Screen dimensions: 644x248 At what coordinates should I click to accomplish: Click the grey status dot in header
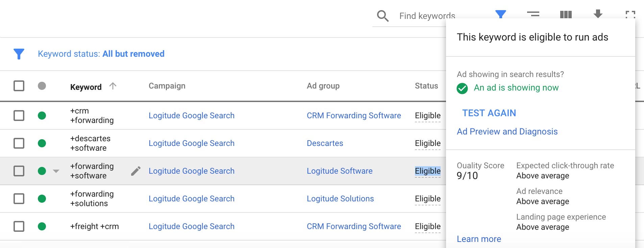[42, 86]
